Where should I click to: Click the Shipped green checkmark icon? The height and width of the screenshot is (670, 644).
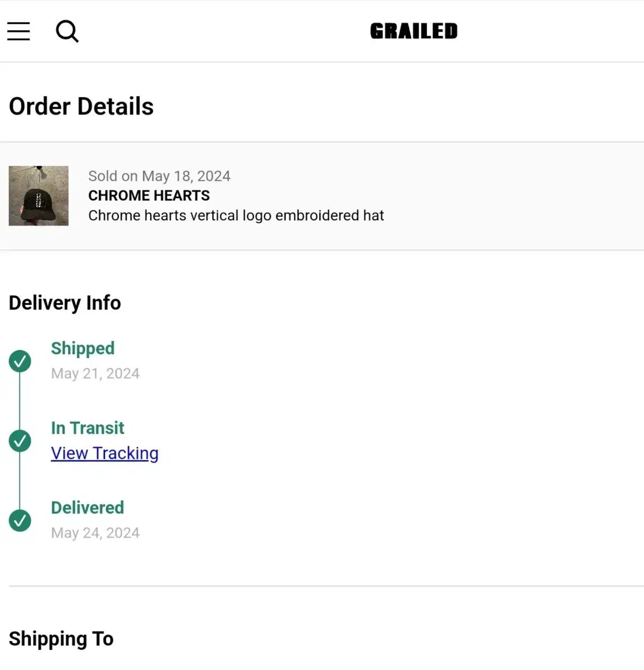click(x=20, y=361)
